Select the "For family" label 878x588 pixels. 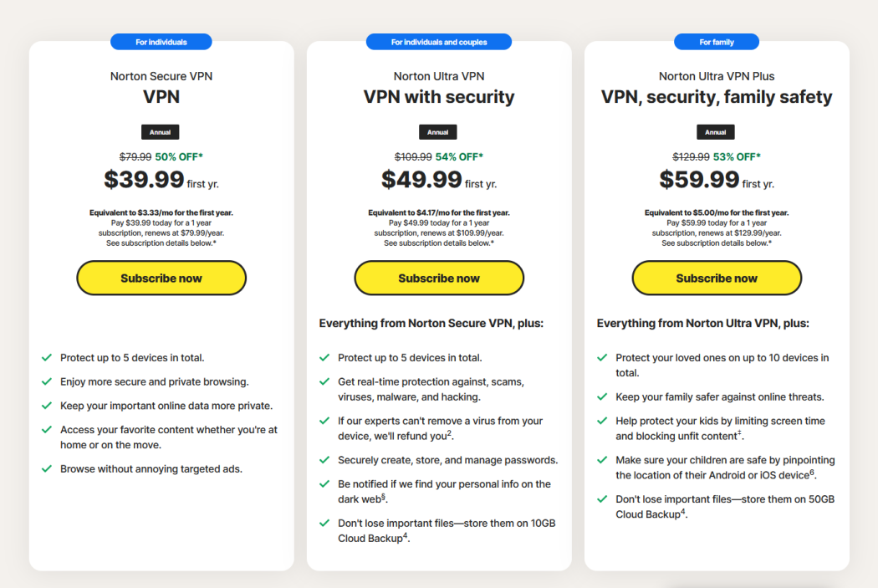pyautogui.click(x=717, y=41)
